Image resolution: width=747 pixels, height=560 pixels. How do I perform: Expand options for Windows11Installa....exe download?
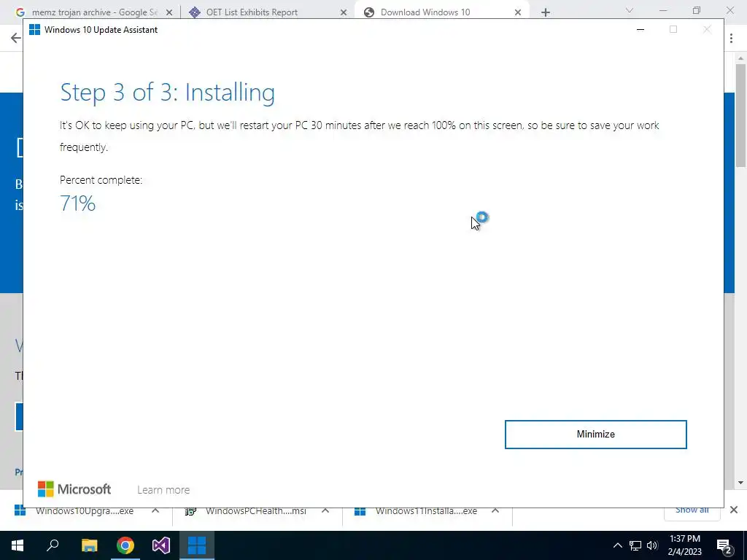tap(495, 511)
